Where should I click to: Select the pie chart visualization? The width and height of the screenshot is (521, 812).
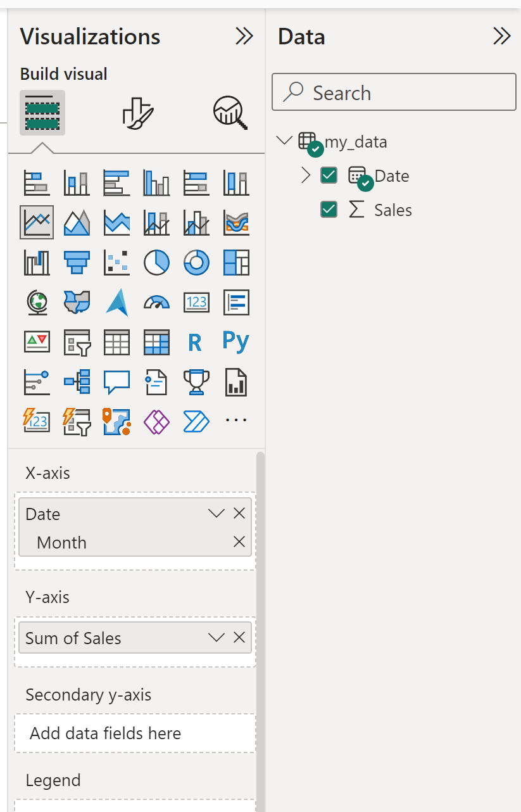pos(156,262)
